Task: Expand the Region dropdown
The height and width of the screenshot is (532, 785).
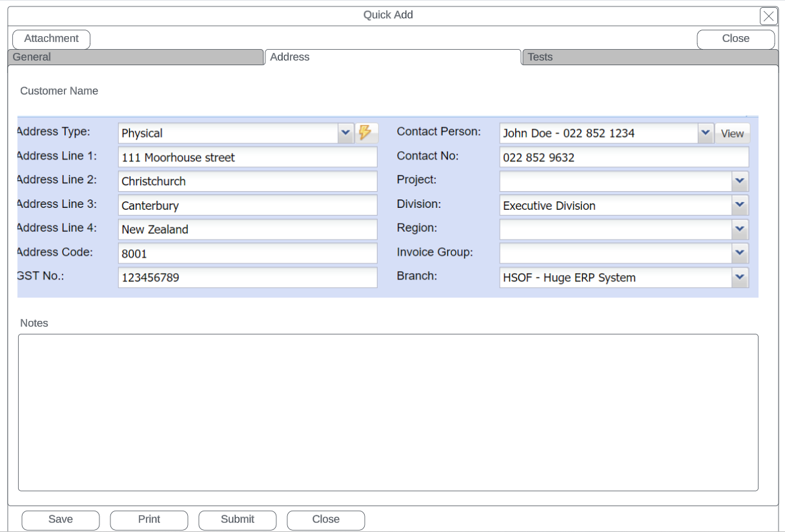Action: pos(740,229)
